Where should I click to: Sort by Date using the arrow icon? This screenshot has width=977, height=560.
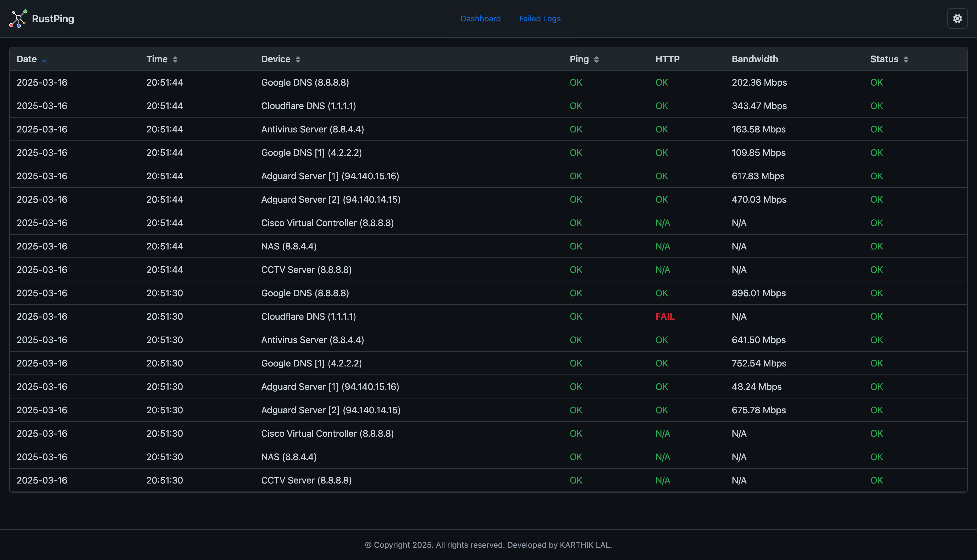coord(44,61)
